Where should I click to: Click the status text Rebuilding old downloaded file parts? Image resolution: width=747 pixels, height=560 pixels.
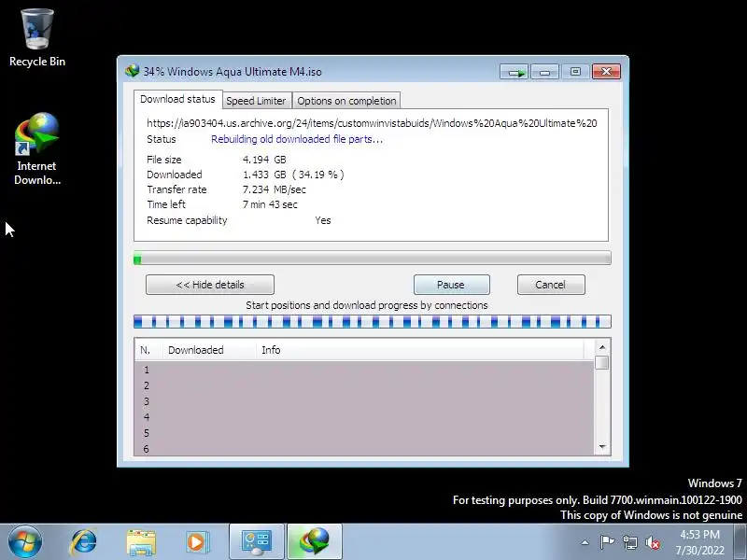[297, 139]
